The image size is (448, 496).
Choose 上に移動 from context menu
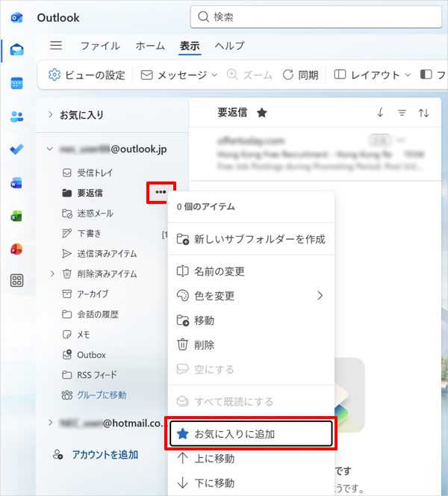(x=251, y=459)
